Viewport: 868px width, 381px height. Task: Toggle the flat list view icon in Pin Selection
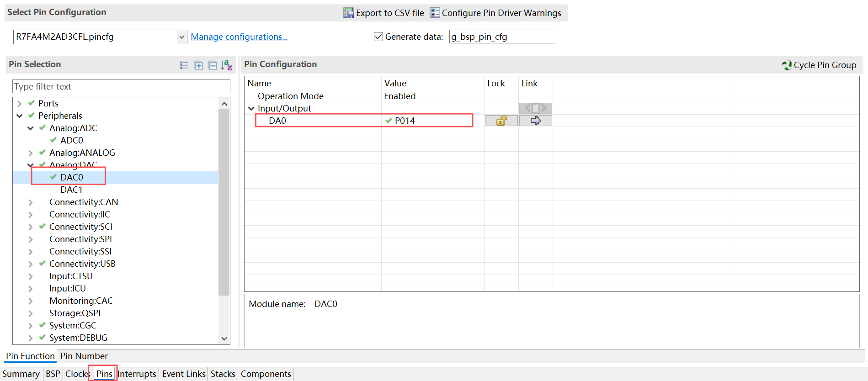point(184,65)
